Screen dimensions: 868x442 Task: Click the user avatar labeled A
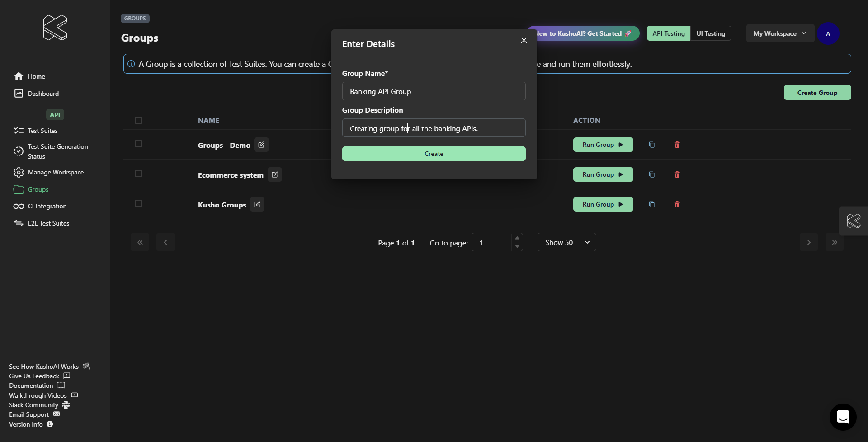828,34
